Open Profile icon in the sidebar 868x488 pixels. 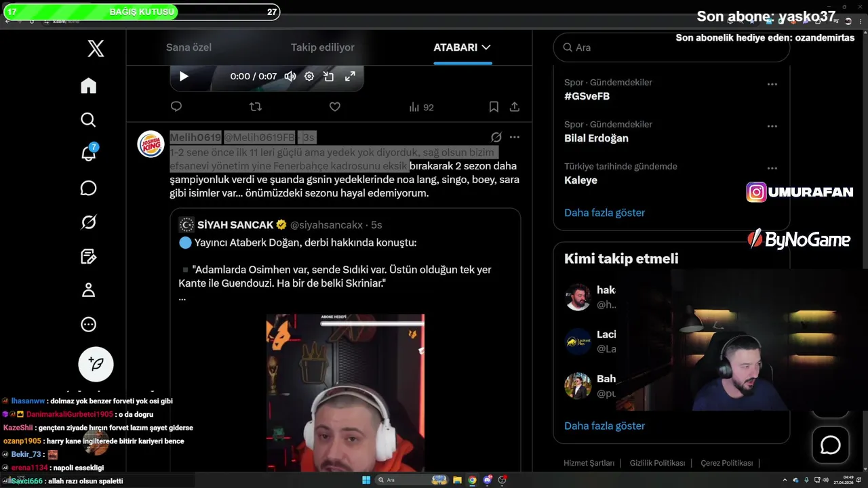(88, 290)
